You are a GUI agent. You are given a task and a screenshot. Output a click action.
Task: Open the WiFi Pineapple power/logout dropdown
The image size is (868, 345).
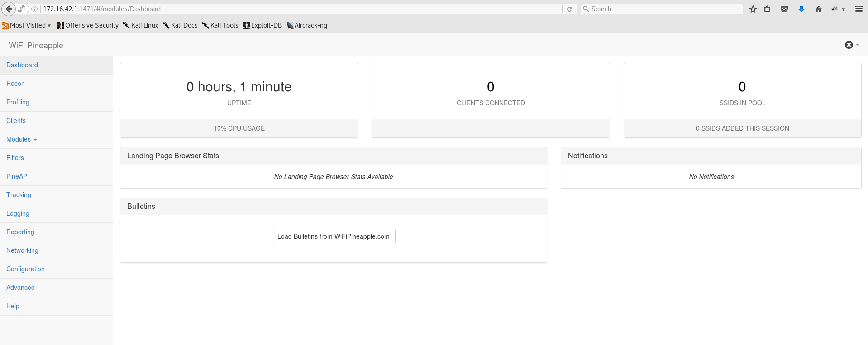(851, 45)
